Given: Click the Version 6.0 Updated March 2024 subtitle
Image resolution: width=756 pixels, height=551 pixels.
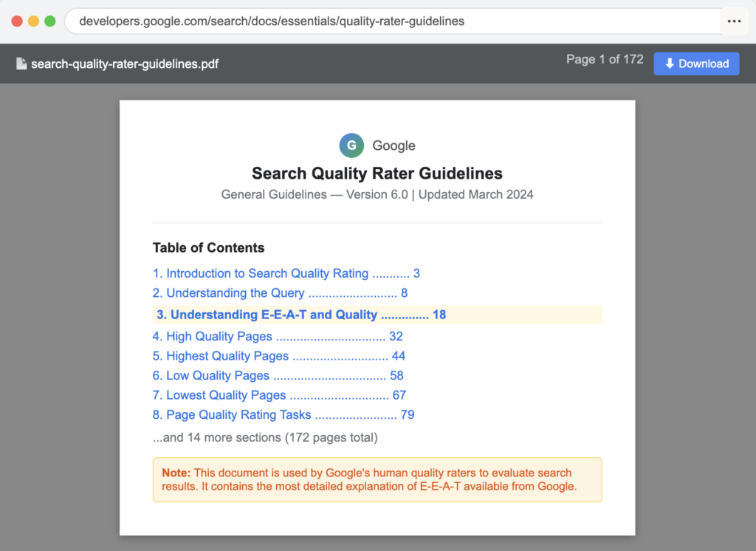Looking at the screenshot, I should coord(377,194).
